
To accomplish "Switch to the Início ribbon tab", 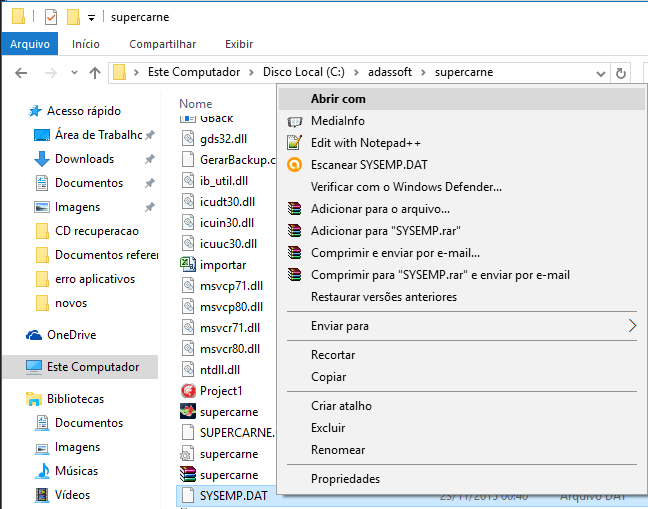I will tap(86, 44).
